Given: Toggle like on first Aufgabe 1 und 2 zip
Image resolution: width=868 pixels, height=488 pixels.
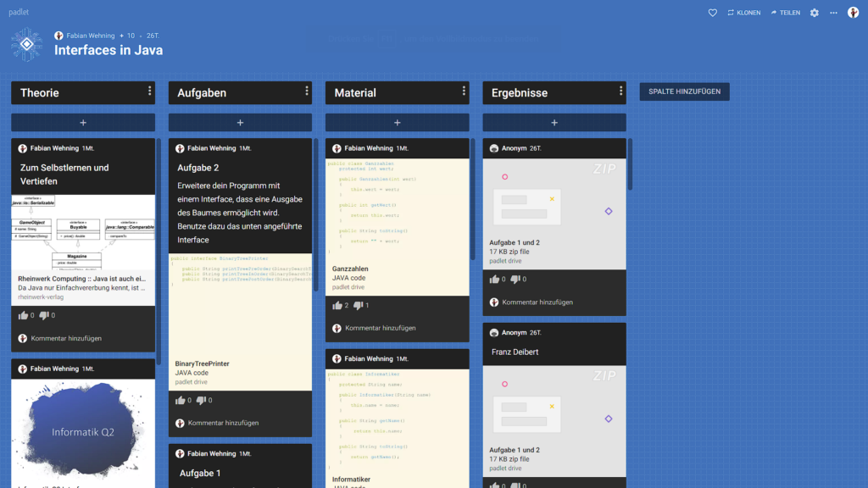Looking at the screenshot, I should pos(494,280).
